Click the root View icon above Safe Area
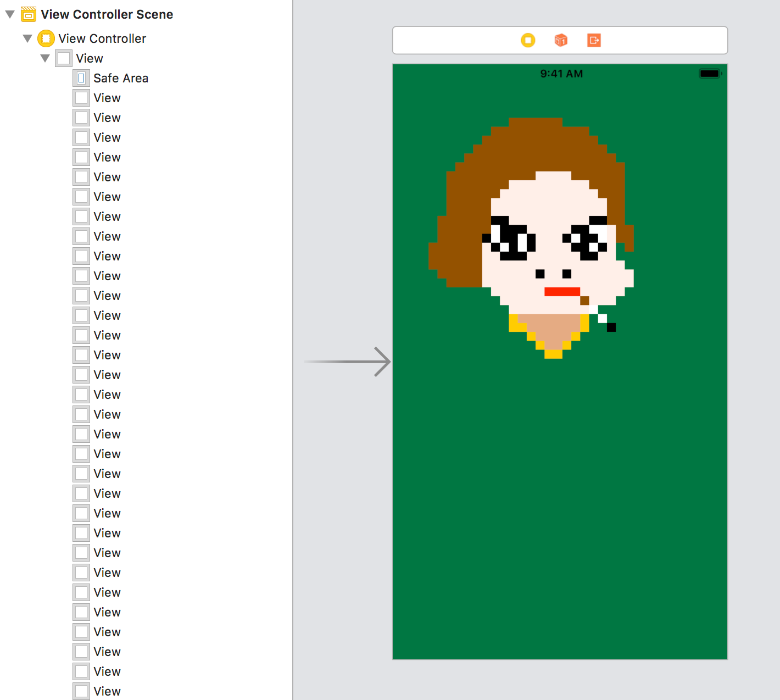This screenshot has height=700, width=780. [64, 58]
